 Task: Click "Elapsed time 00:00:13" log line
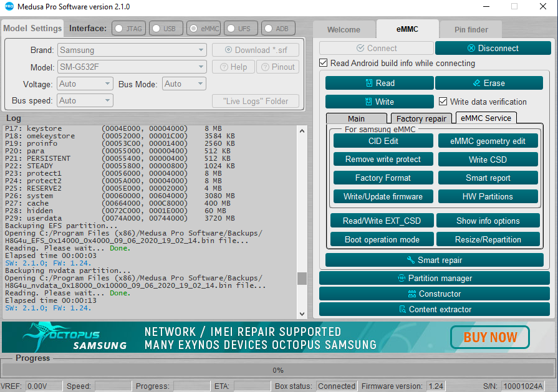click(x=51, y=300)
